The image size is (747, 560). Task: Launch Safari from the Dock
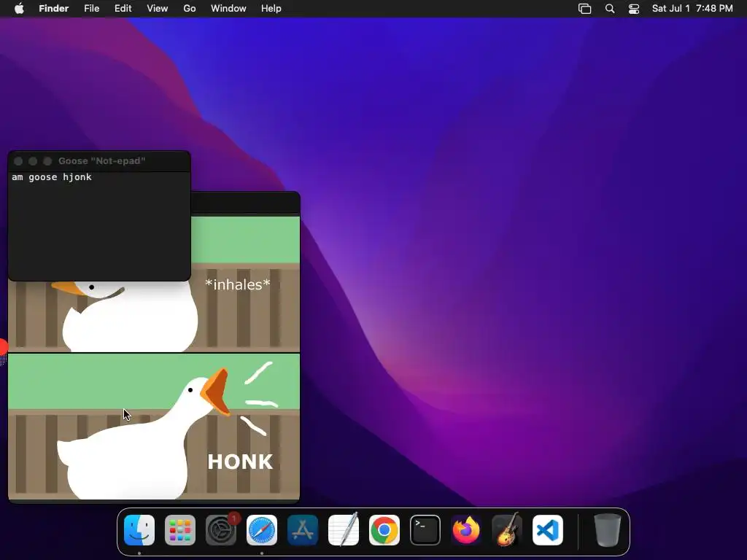pyautogui.click(x=262, y=530)
